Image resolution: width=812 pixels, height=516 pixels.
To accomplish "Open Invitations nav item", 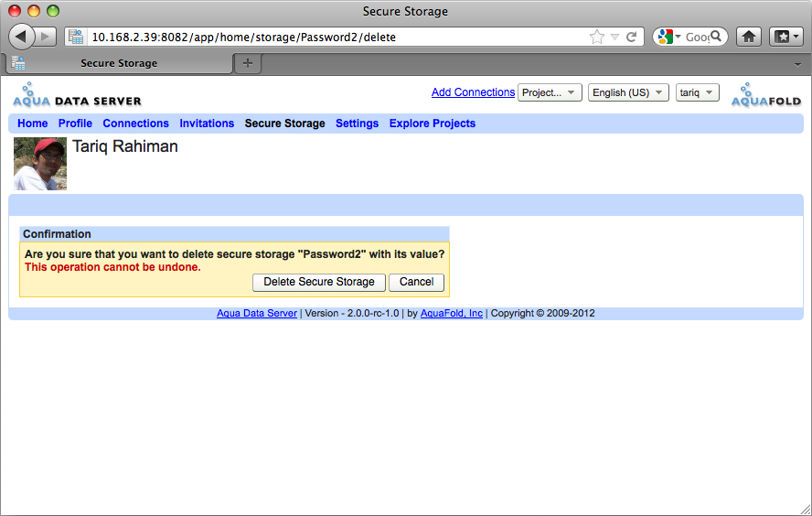I will pyautogui.click(x=207, y=124).
